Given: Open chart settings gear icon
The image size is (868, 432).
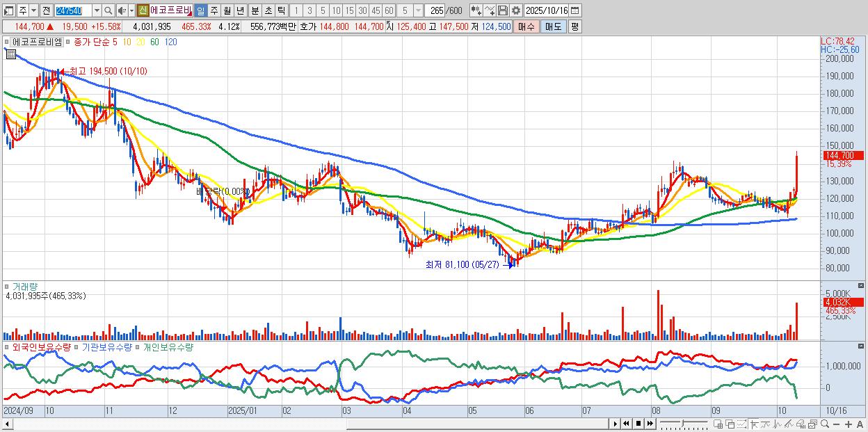Looking at the screenshot, I should pos(516,10).
